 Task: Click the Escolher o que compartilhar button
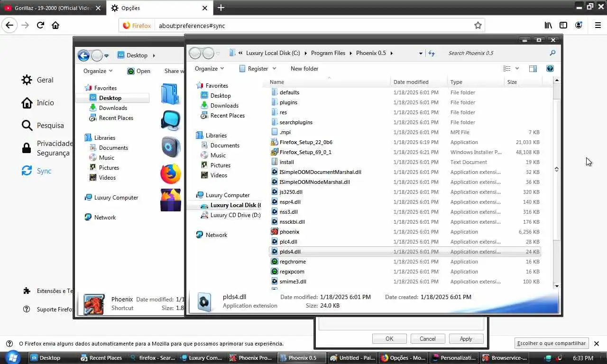(x=551, y=343)
